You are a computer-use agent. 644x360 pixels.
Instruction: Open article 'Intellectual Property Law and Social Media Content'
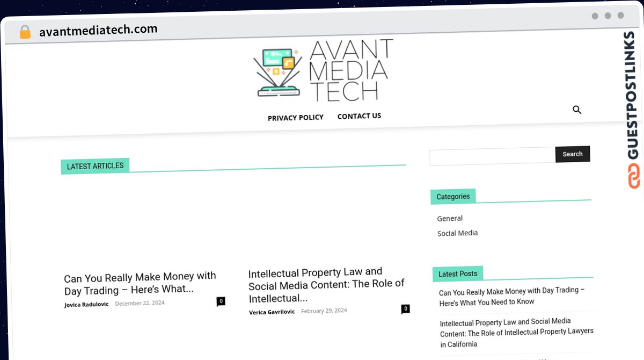pos(326,285)
